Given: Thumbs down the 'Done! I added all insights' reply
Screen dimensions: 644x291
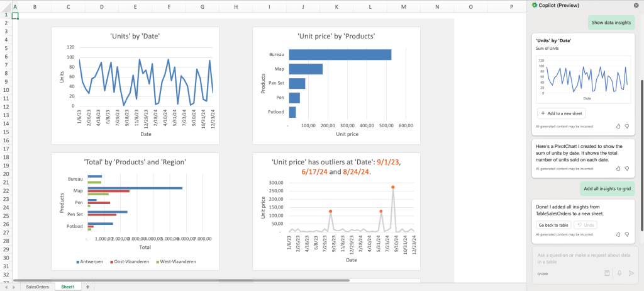Looking at the screenshot, I should click(627, 234).
